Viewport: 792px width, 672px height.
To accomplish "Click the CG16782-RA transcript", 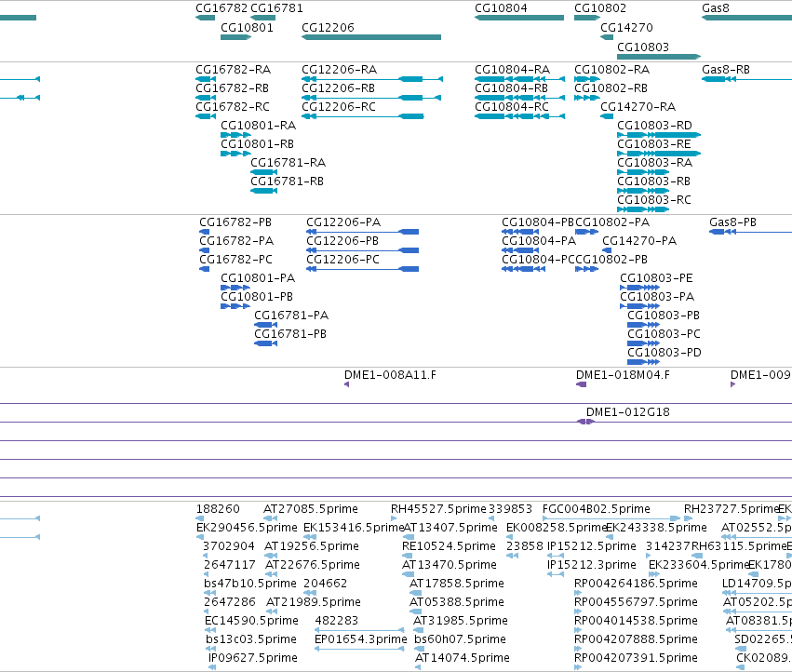I will tap(206, 79).
